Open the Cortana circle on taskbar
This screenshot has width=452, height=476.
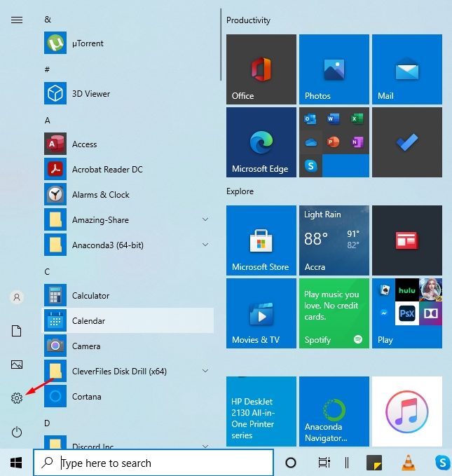click(291, 463)
